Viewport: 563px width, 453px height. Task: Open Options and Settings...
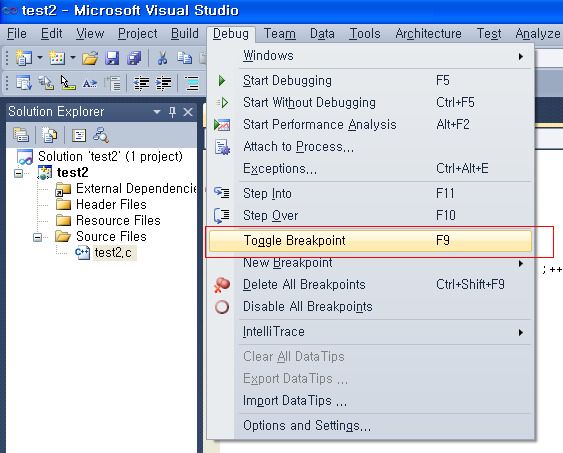click(370, 426)
